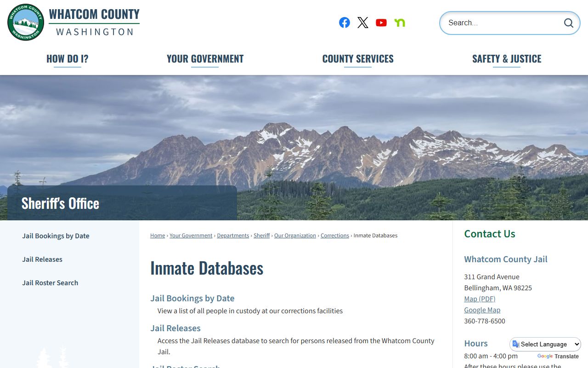The height and width of the screenshot is (368, 588).
Task: Open Jail Bookings by Date heading link
Action: click(192, 298)
